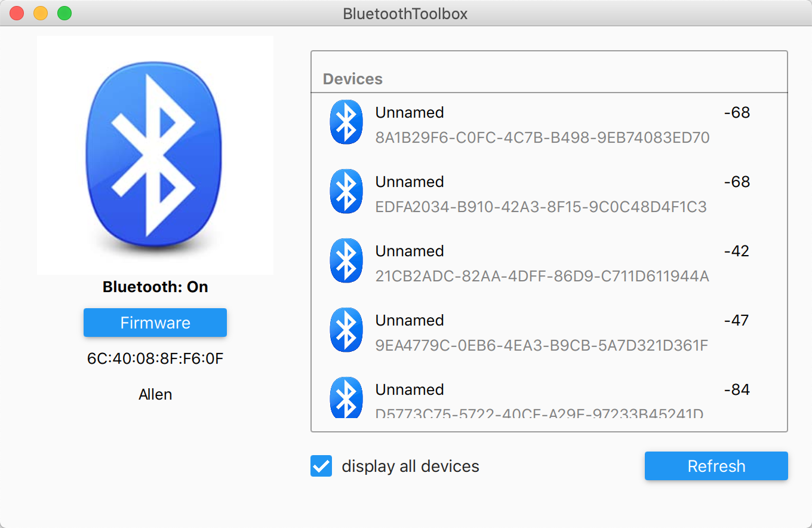Refresh the device list
The image size is (812, 528).
point(716,466)
